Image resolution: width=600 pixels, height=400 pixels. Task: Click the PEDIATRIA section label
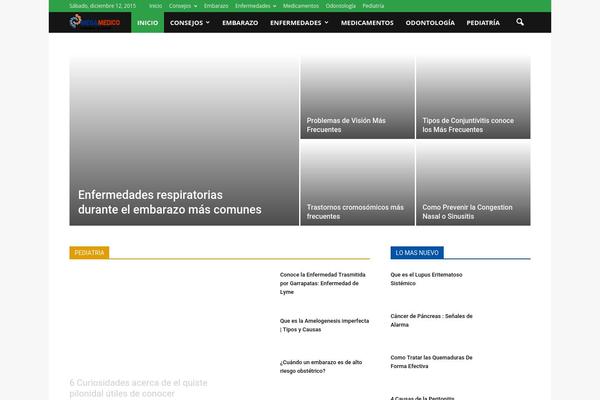(89, 253)
